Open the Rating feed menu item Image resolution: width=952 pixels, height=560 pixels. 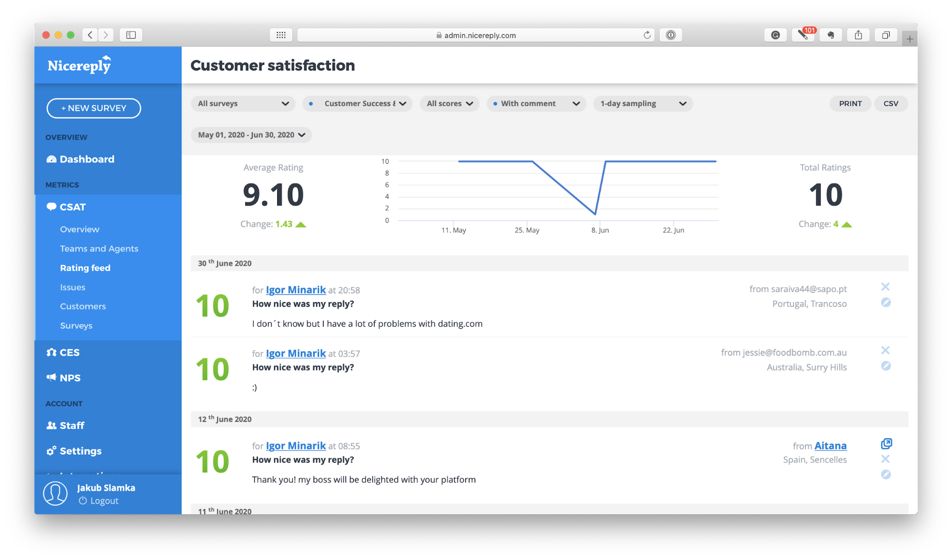pos(85,267)
